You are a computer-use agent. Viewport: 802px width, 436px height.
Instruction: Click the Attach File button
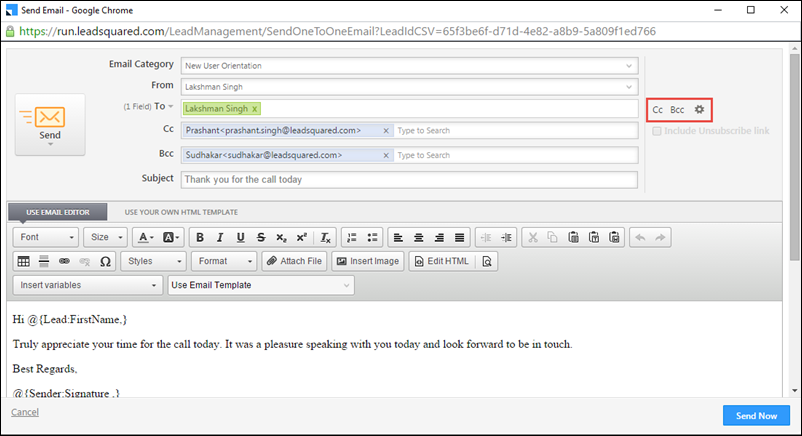pos(294,261)
